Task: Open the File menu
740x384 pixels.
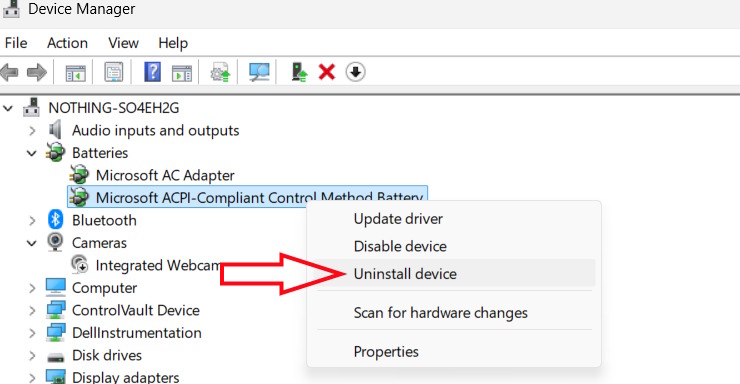Action: [16, 43]
